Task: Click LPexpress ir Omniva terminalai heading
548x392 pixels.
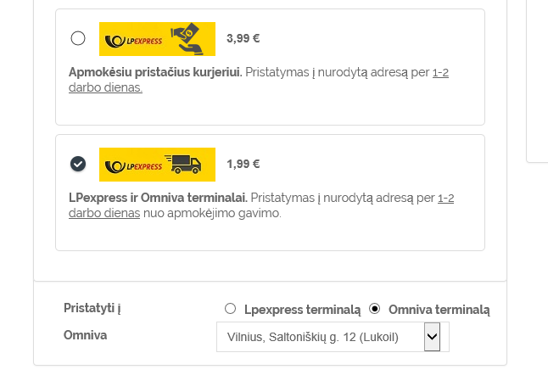Action: [x=157, y=199]
